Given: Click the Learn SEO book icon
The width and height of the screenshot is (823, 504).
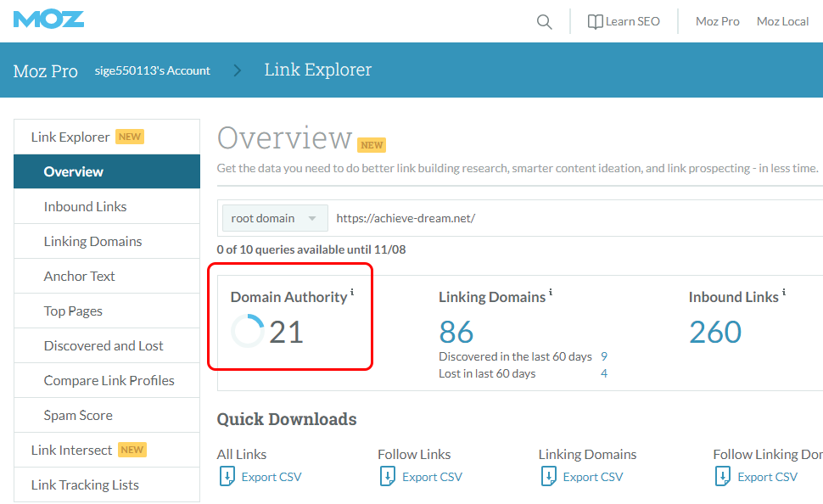Looking at the screenshot, I should point(595,22).
